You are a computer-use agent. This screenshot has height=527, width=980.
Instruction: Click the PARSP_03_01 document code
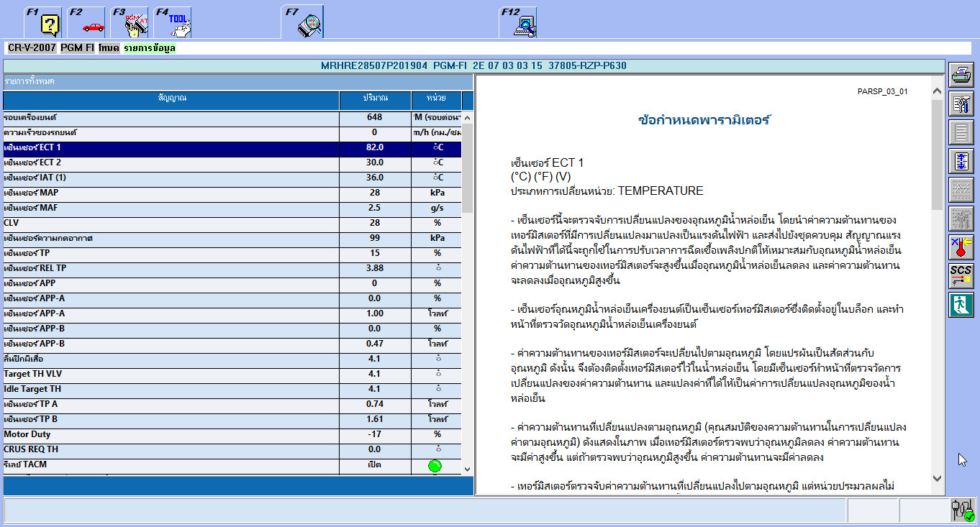883,92
